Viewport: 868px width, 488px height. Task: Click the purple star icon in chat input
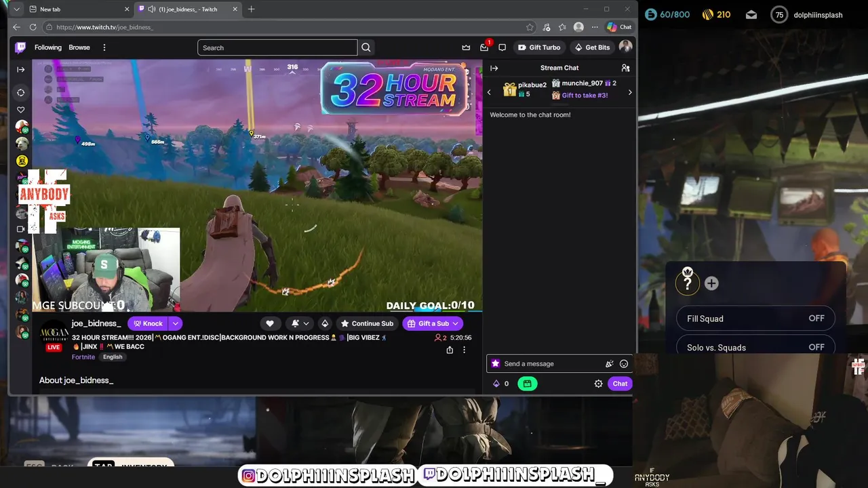495,364
